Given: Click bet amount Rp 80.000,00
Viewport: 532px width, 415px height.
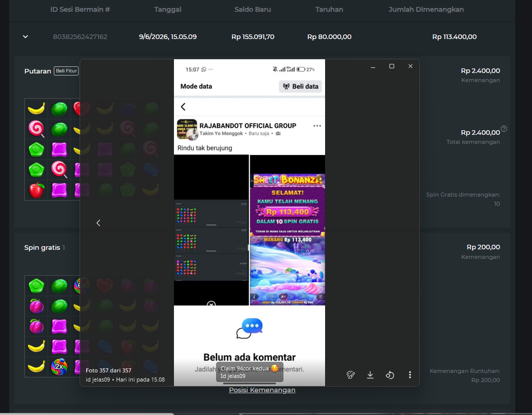Looking at the screenshot, I should [329, 36].
